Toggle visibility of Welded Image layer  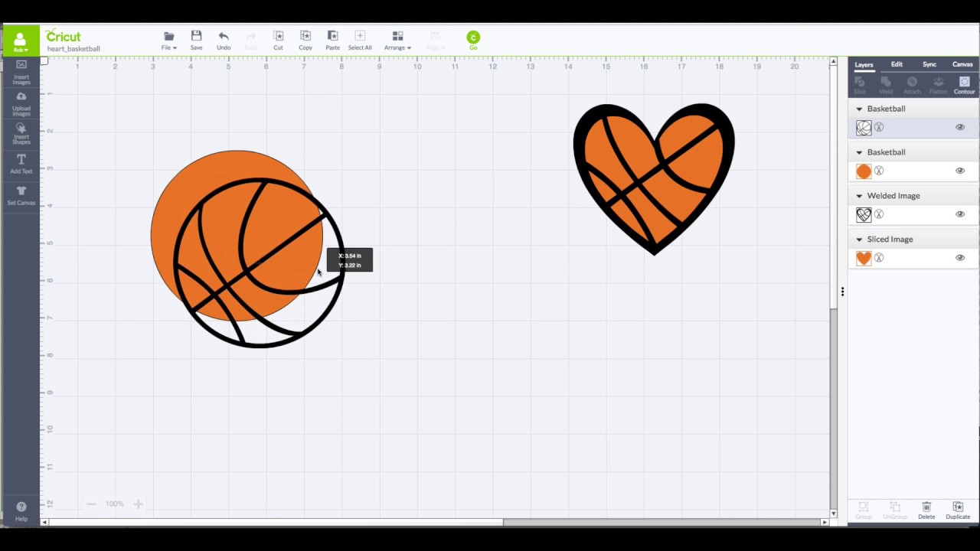[960, 214]
